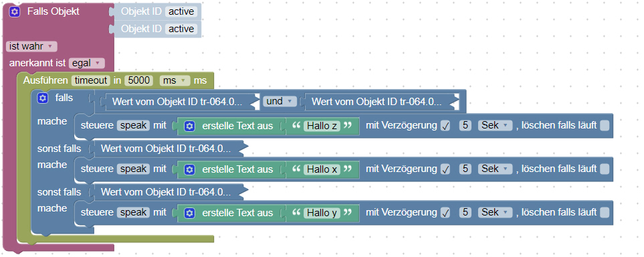Toggle mit Verzögerung checkbox in Hallo z row
This screenshot has width=644, height=257.
tap(445, 126)
